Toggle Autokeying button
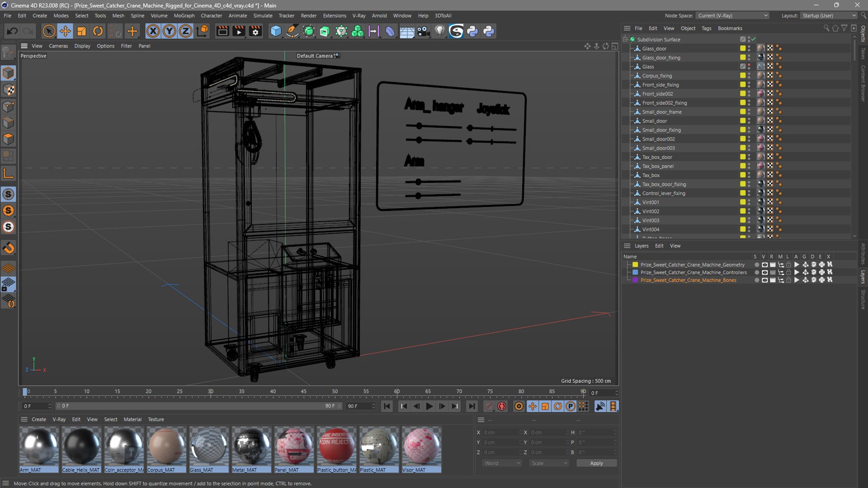The width and height of the screenshot is (868, 488). click(x=501, y=406)
